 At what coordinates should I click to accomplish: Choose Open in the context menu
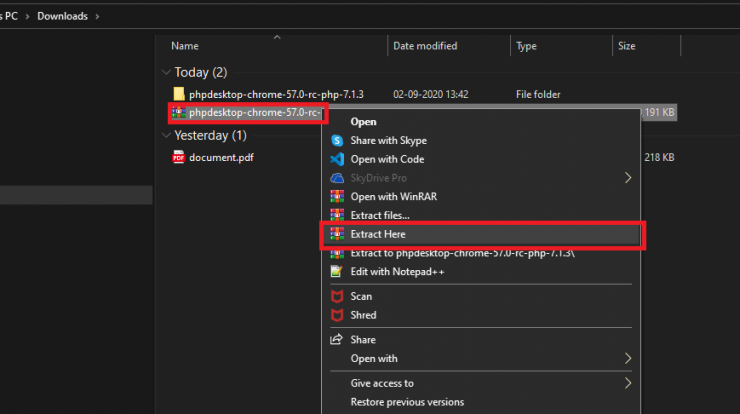click(x=363, y=122)
